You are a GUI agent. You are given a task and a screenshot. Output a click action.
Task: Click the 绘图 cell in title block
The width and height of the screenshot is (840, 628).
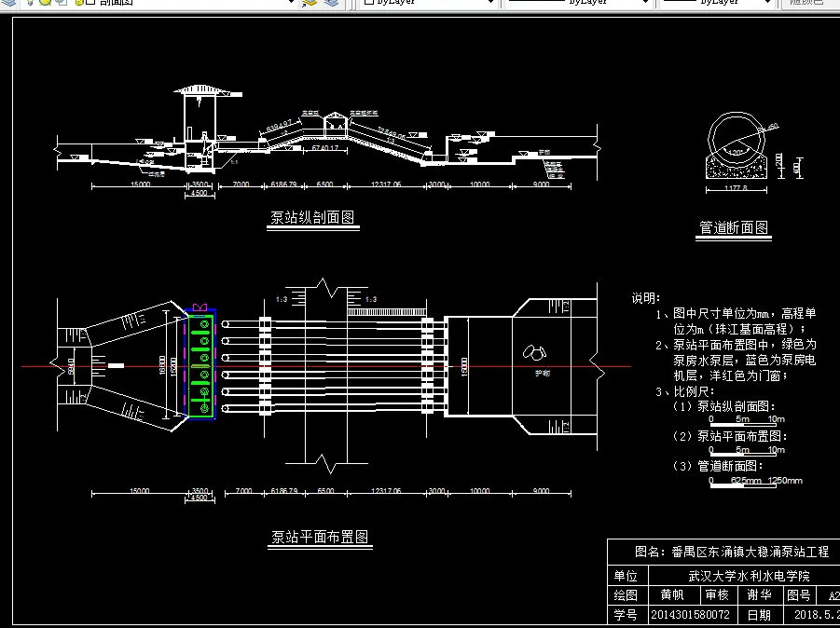(626, 595)
